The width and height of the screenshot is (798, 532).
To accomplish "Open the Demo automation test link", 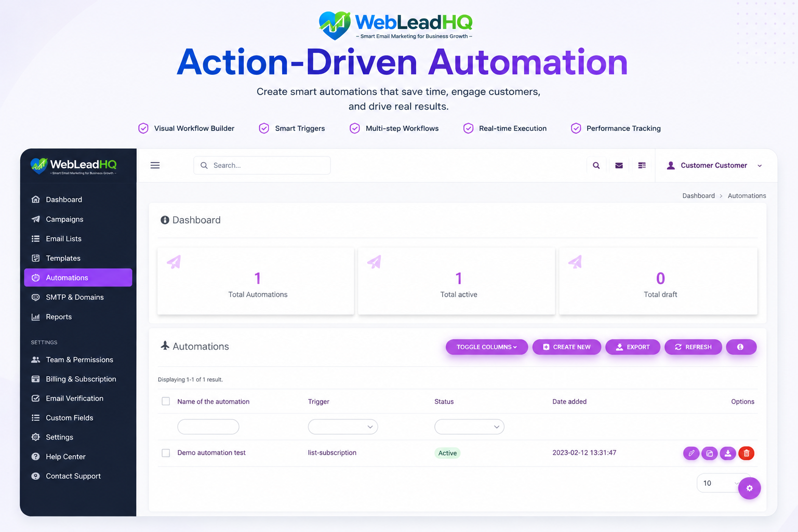I will tap(211, 453).
